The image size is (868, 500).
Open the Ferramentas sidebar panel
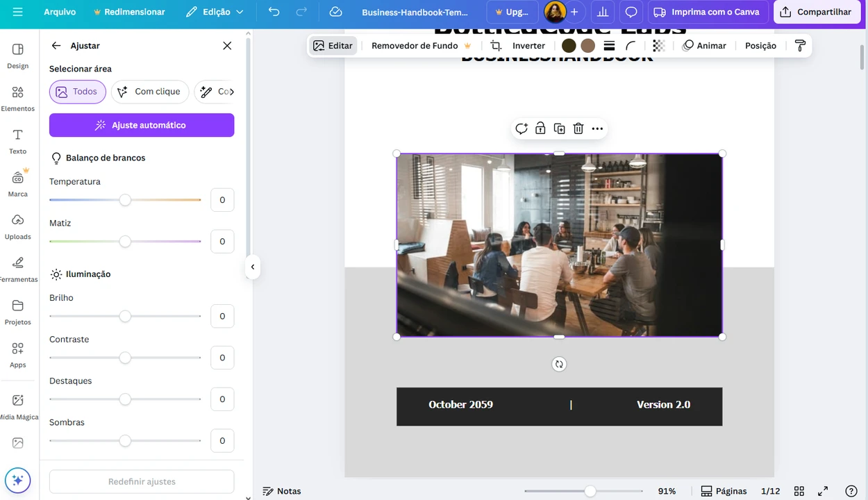(x=18, y=269)
